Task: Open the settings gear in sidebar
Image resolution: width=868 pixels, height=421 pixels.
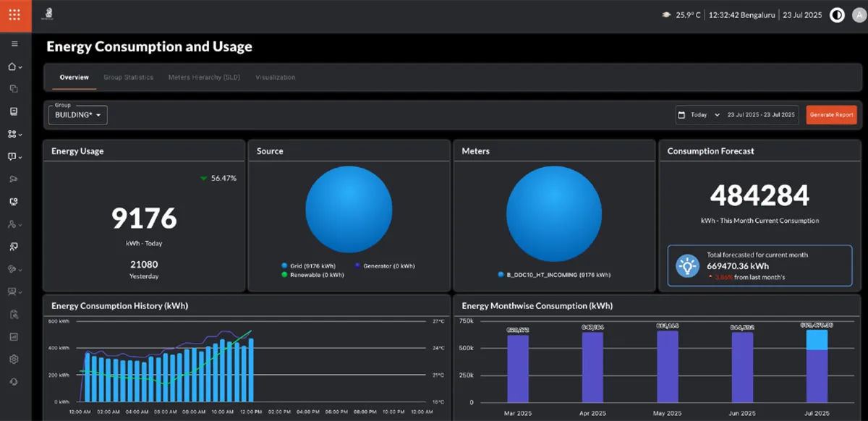Action: 13,360
